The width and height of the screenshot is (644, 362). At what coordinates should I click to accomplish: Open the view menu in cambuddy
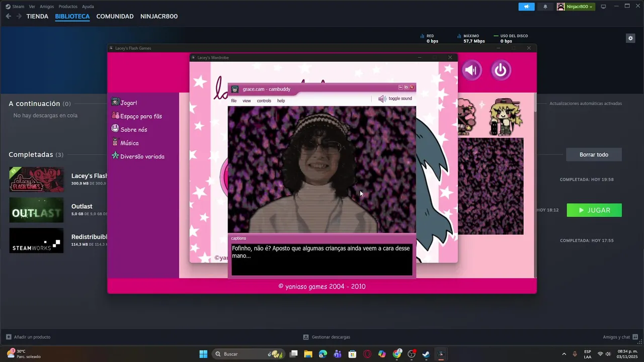pos(247,101)
